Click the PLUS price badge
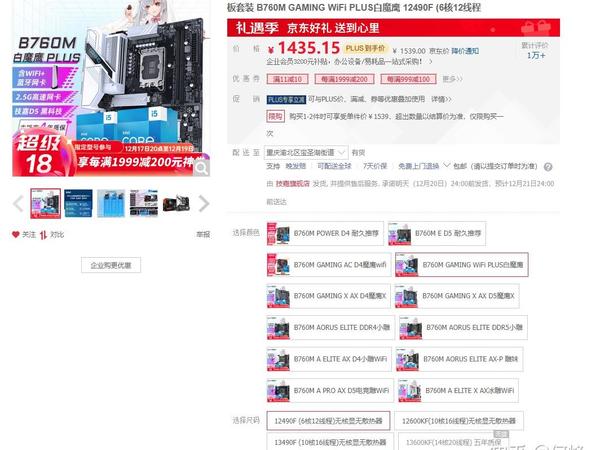The width and height of the screenshot is (600, 450). 365,49
